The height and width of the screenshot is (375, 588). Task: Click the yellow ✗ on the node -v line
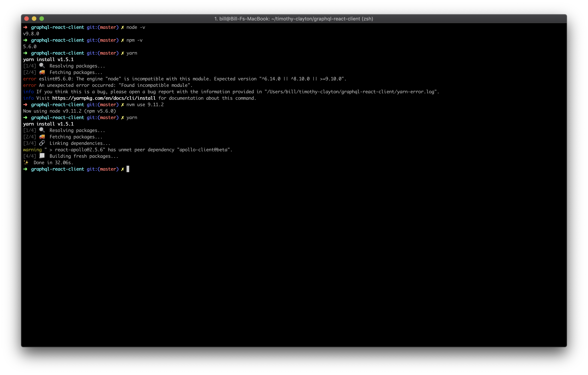pyautogui.click(x=123, y=27)
